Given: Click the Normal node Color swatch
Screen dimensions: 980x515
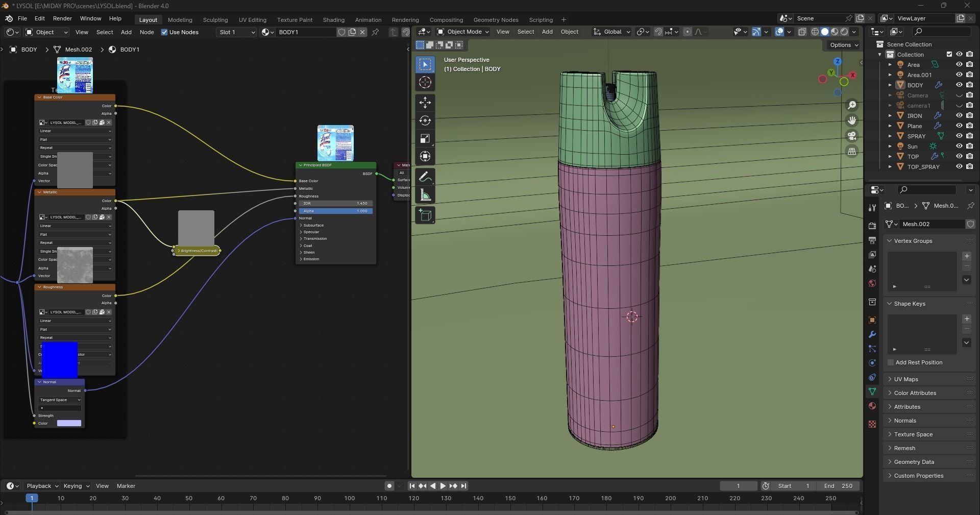Looking at the screenshot, I should click(x=69, y=423).
